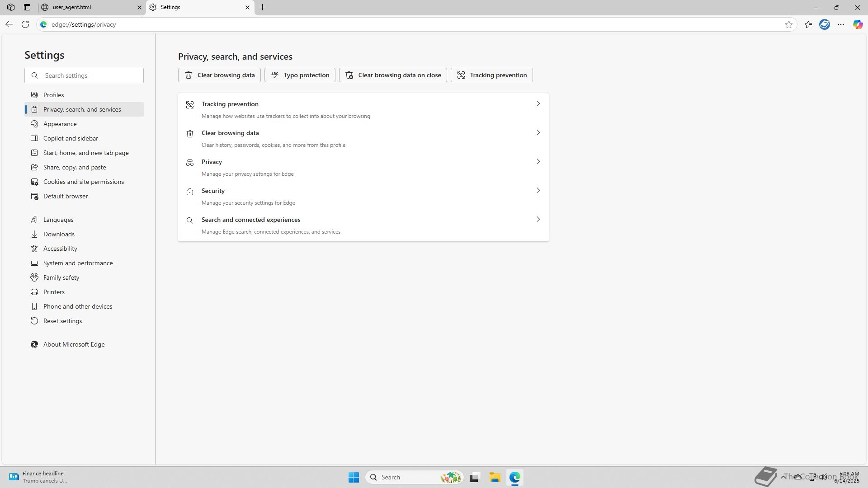Click the Edge rewards shopping icon

[825, 24]
